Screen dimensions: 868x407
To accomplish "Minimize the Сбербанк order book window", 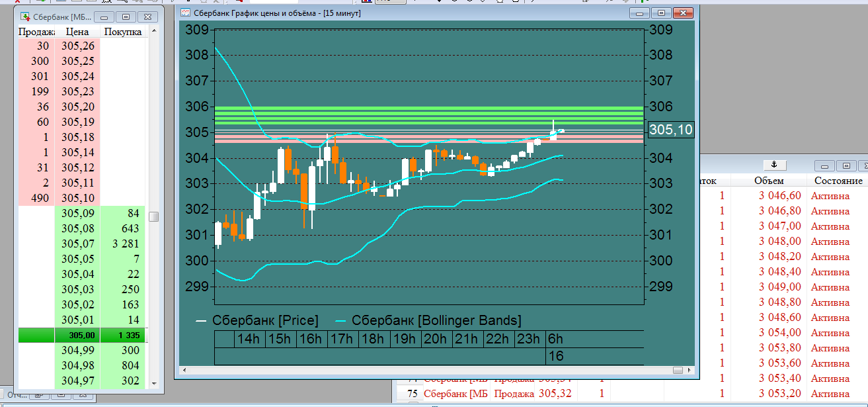I will pos(104,17).
